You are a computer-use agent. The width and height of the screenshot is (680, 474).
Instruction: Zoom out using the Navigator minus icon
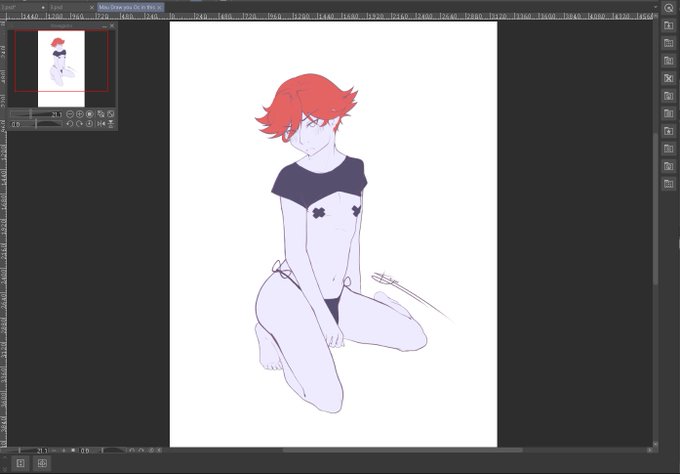pos(70,114)
